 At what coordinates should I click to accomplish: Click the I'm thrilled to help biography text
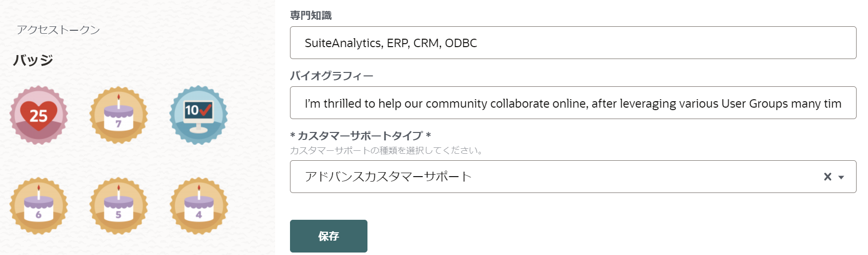(x=573, y=103)
